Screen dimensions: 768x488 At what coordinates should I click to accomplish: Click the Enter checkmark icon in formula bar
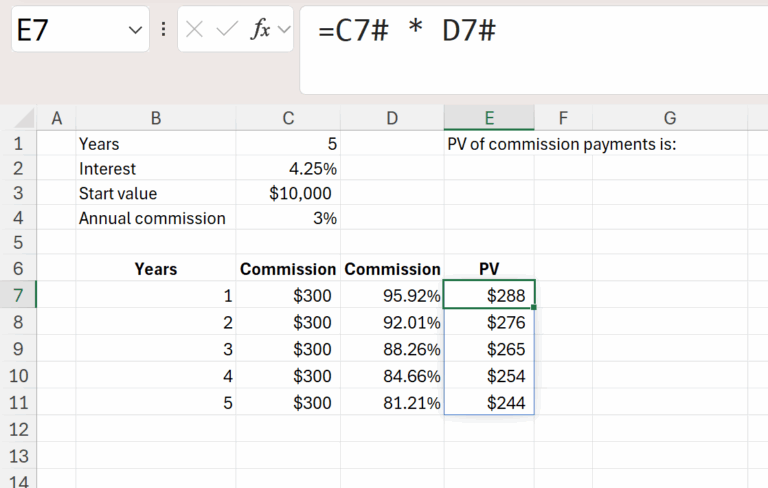click(x=227, y=30)
